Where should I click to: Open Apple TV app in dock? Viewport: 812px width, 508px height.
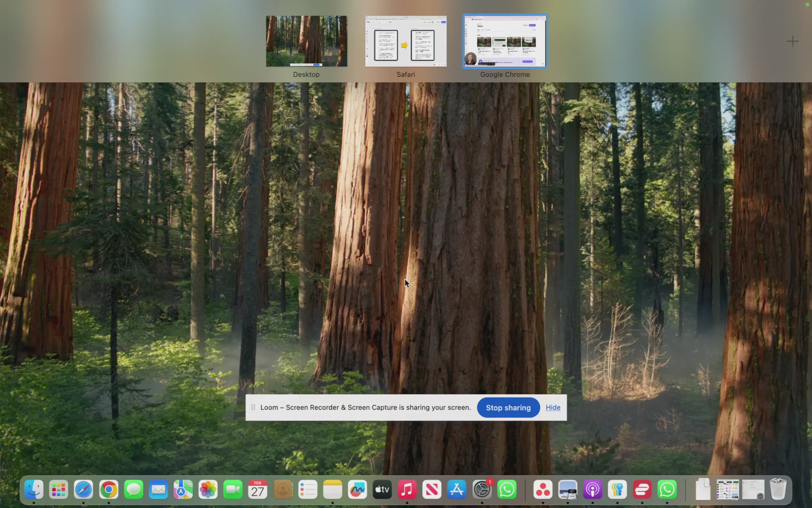tap(382, 490)
